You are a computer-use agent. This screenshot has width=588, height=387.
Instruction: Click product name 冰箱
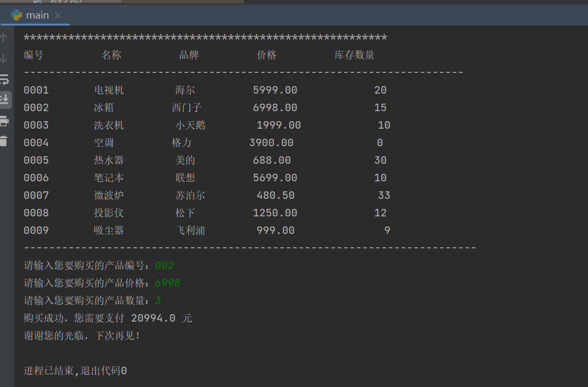tap(104, 107)
